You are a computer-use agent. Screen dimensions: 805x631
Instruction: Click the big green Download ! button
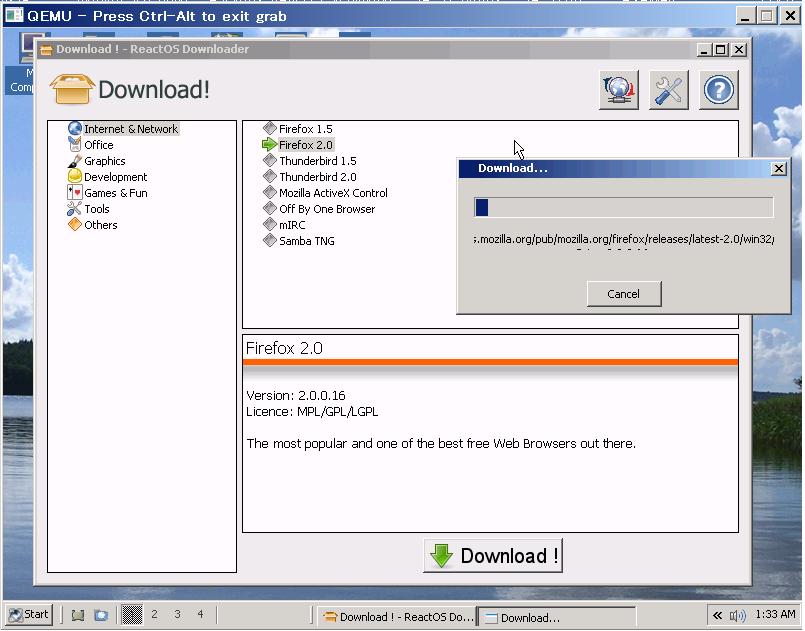click(x=493, y=556)
